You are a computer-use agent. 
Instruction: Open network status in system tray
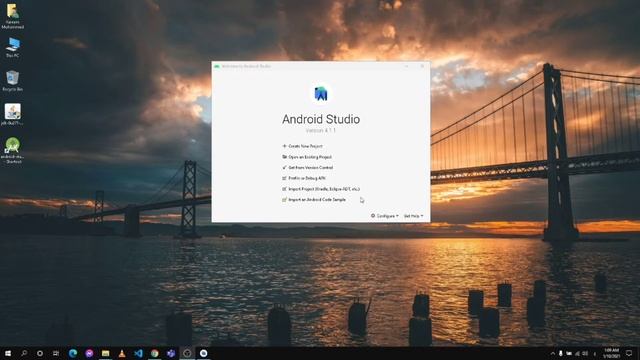[x=577, y=353]
